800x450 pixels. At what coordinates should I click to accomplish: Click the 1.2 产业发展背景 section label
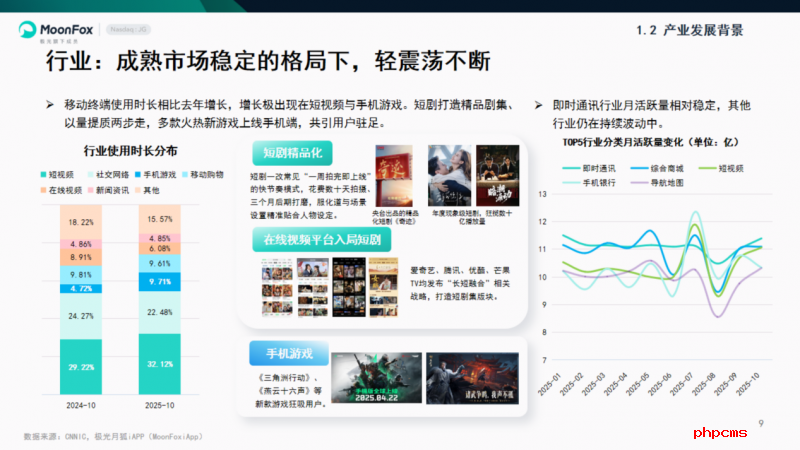pyautogui.click(x=689, y=30)
